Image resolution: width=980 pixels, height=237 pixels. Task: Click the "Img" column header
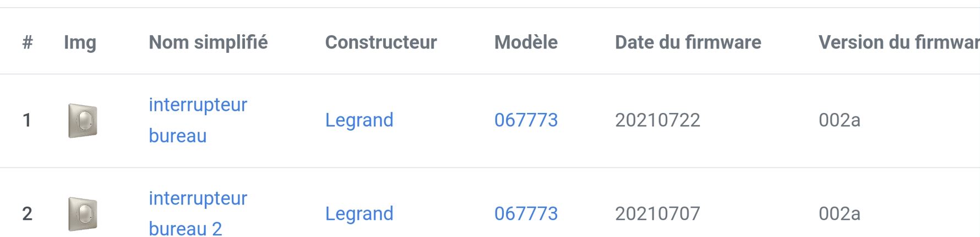80,42
